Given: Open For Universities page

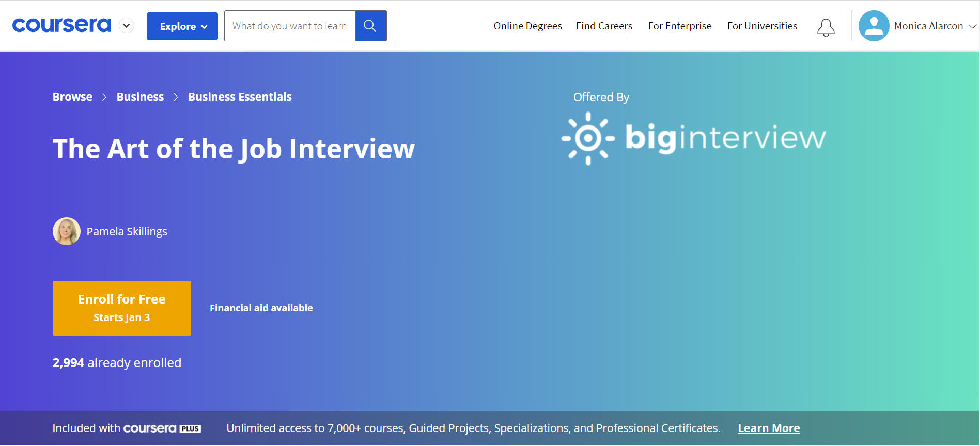Looking at the screenshot, I should (x=762, y=26).
